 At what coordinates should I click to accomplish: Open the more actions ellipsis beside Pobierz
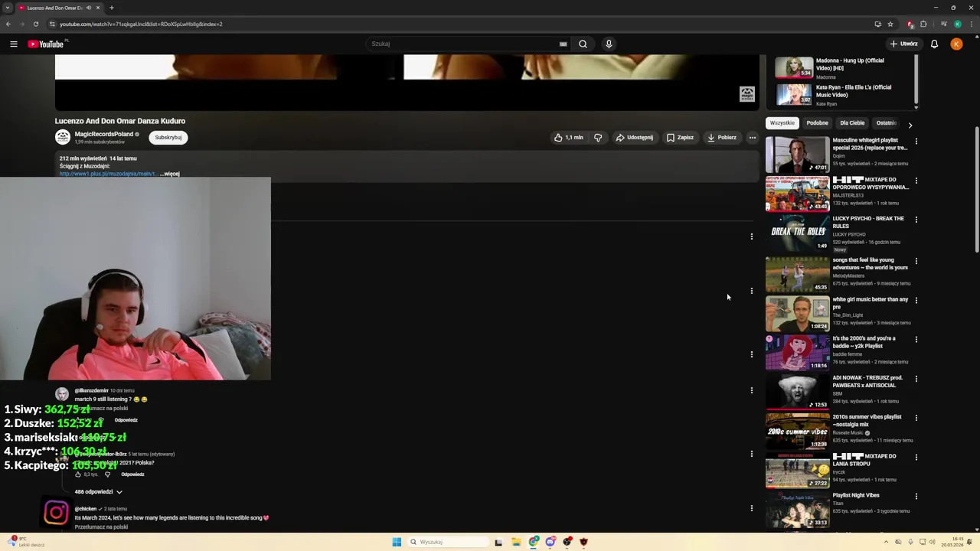pos(752,138)
